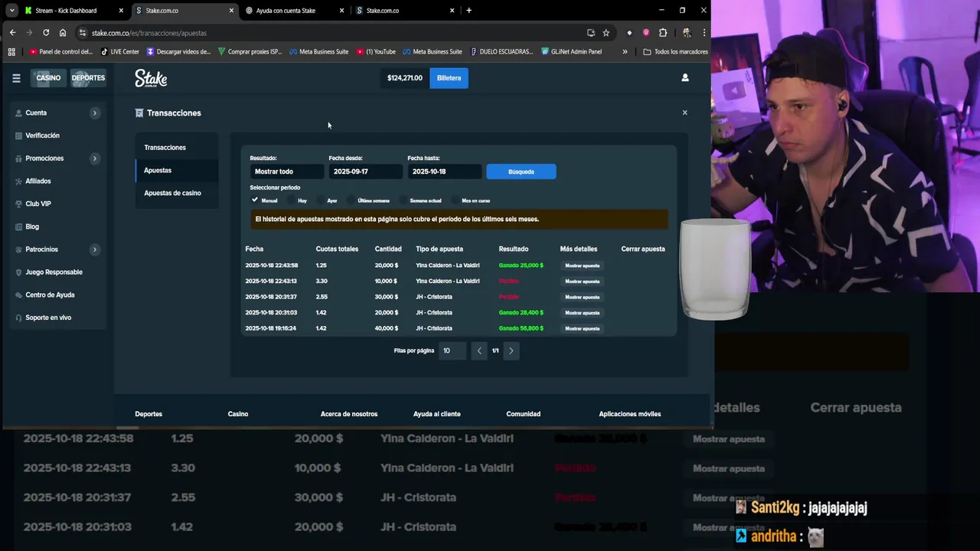980x551 pixels.
Task: Open the GLiNet Admin Panel bookmark
Action: point(571,52)
